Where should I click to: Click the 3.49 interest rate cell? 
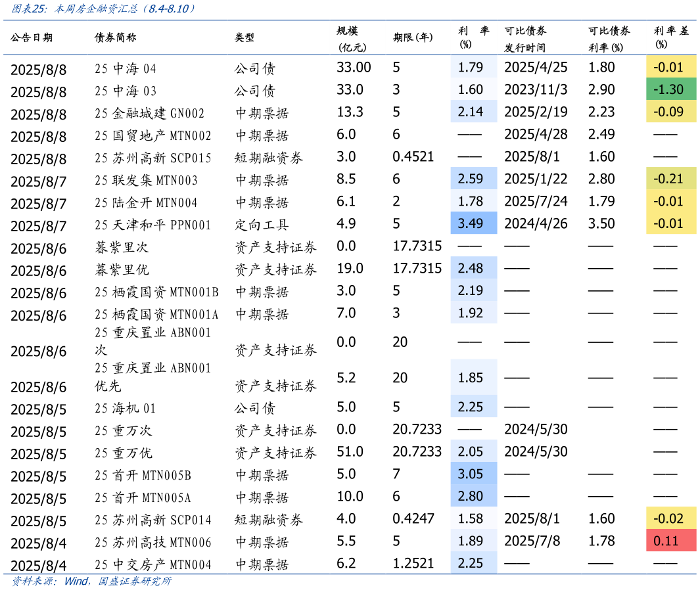pos(474,223)
